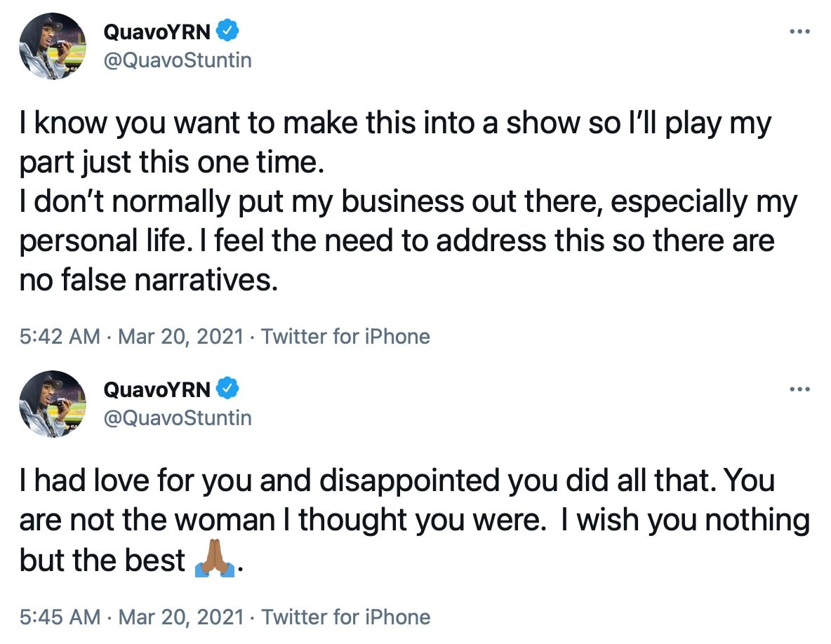Open QuavoYRN display name in first tweet
The image size is (831, 644).
pyautogui.click(x=157, y=31)
